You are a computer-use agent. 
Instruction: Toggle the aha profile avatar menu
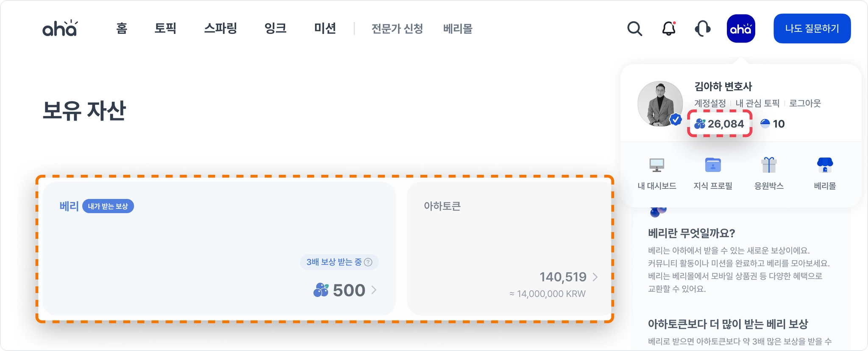pos(741,29)
